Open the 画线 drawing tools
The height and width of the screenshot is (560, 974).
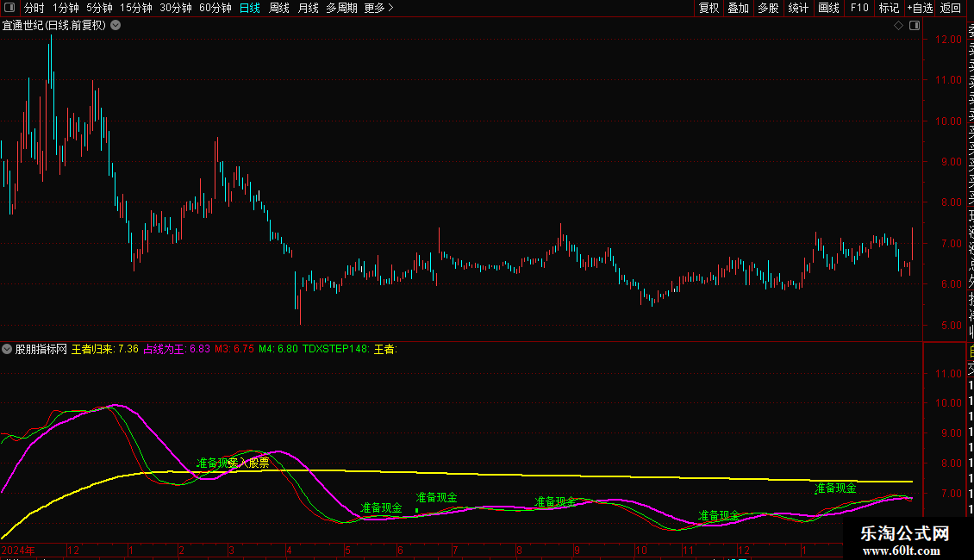828,8
